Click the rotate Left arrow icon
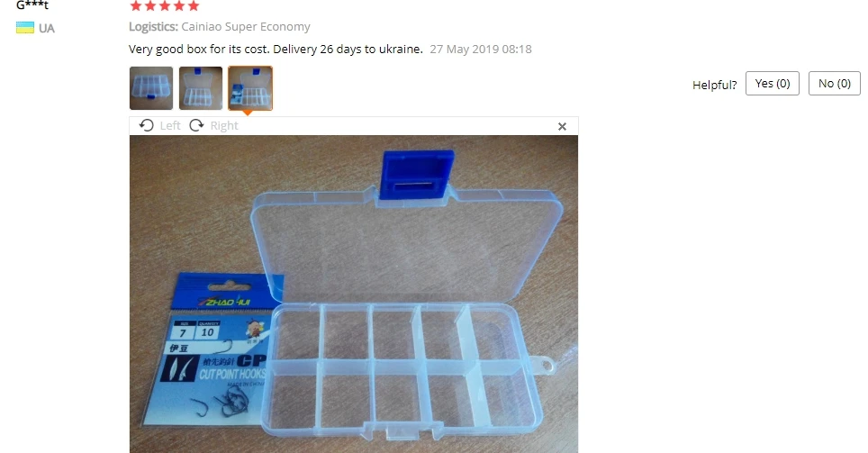This screenshot has height=453, width=868. (146, 126)
